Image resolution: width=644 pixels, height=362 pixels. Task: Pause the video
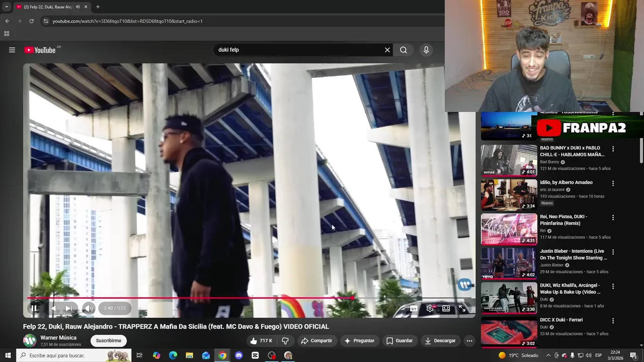[x=34, y=308]
